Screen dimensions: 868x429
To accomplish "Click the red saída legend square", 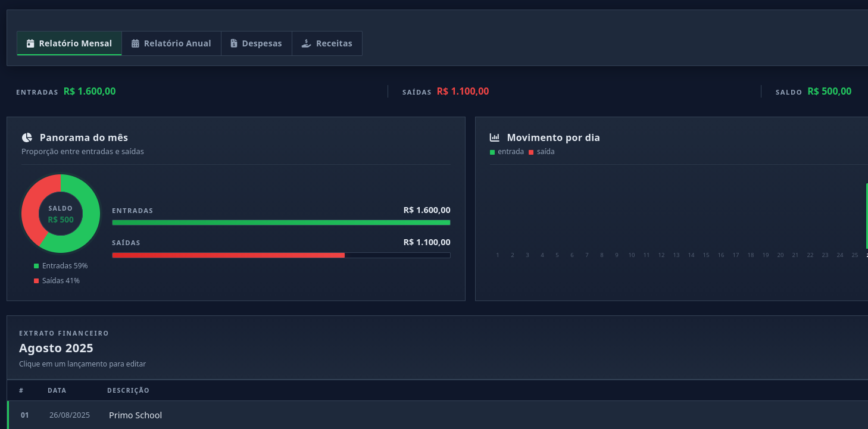I will [x=531, y=152].
